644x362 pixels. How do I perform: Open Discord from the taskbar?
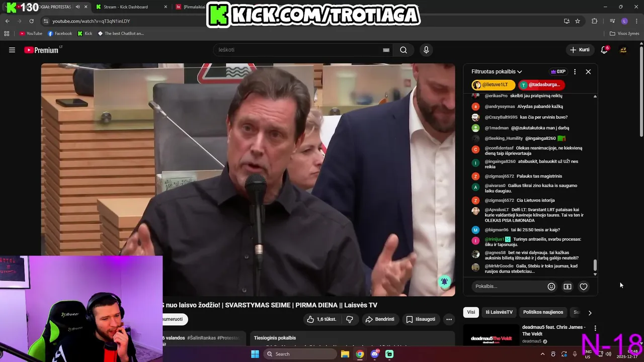click(x=374, y=354)
